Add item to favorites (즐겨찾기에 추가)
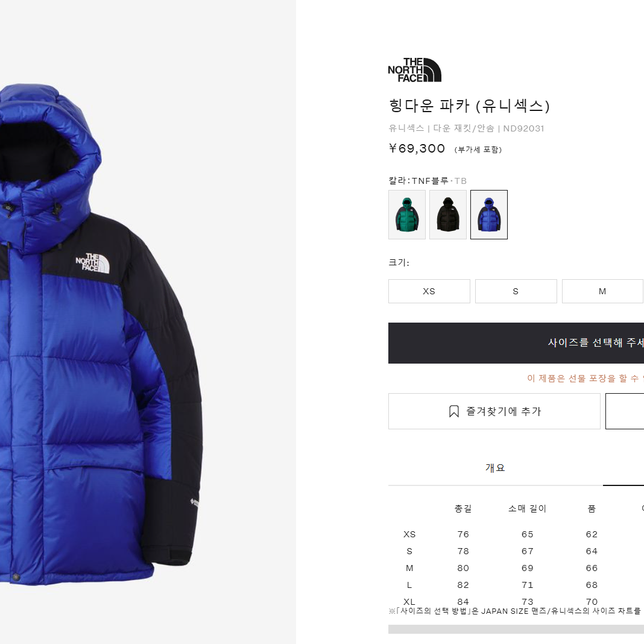644x644 pixels. [494, 411]
